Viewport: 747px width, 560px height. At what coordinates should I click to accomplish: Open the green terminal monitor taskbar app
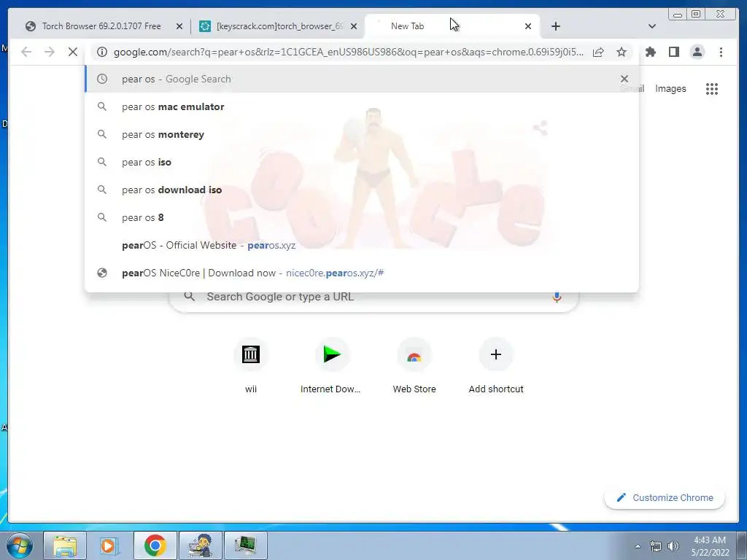pyautogui.click(x=245, y=545)
